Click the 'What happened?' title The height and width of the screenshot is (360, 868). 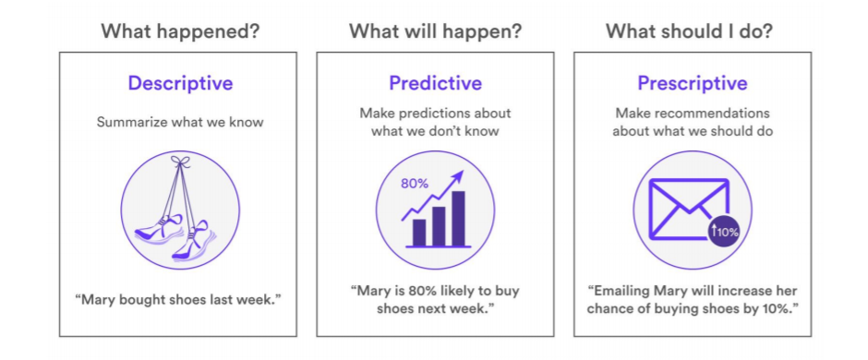pos(180,31)
